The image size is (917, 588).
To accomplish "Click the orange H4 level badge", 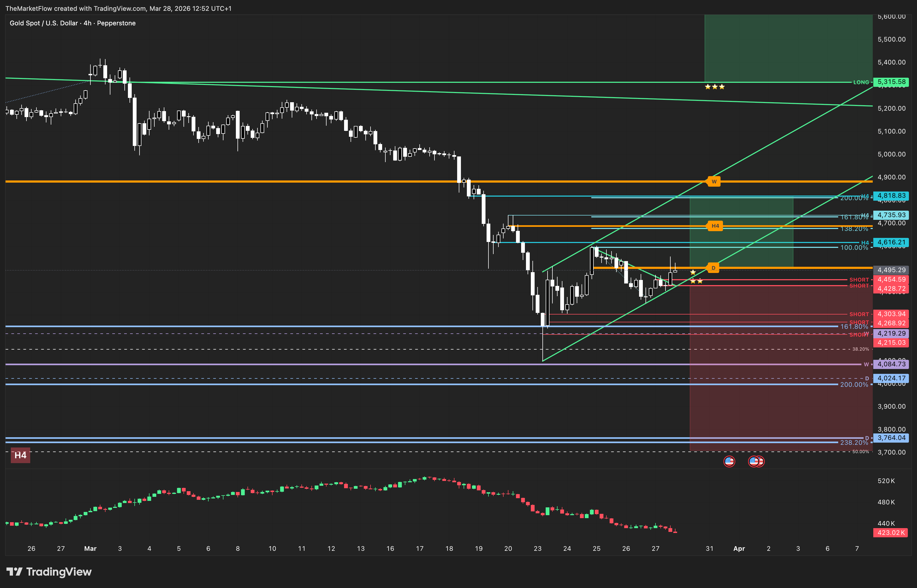I will click(715, 226).
